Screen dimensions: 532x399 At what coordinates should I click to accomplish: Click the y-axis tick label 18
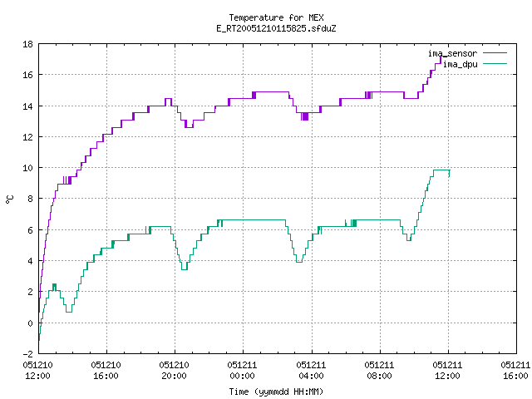coord(27,44)
